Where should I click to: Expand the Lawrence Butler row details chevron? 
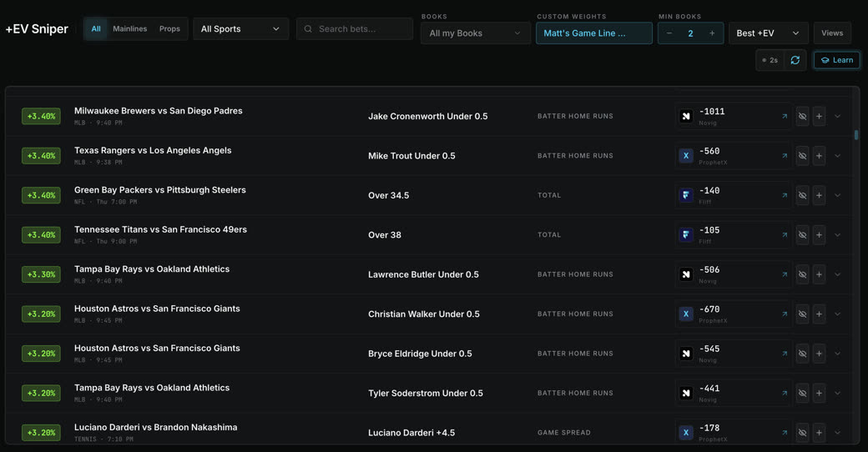(838, 274)
